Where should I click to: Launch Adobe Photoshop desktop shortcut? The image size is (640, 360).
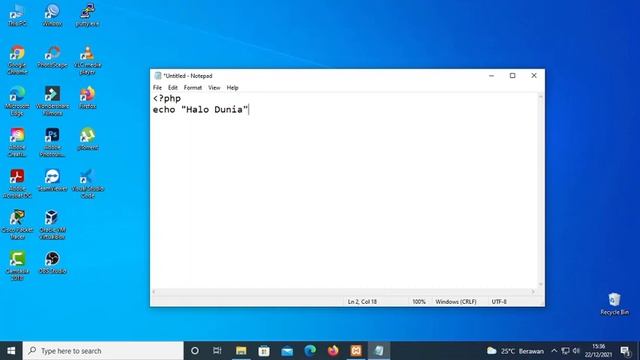(52, 142)
